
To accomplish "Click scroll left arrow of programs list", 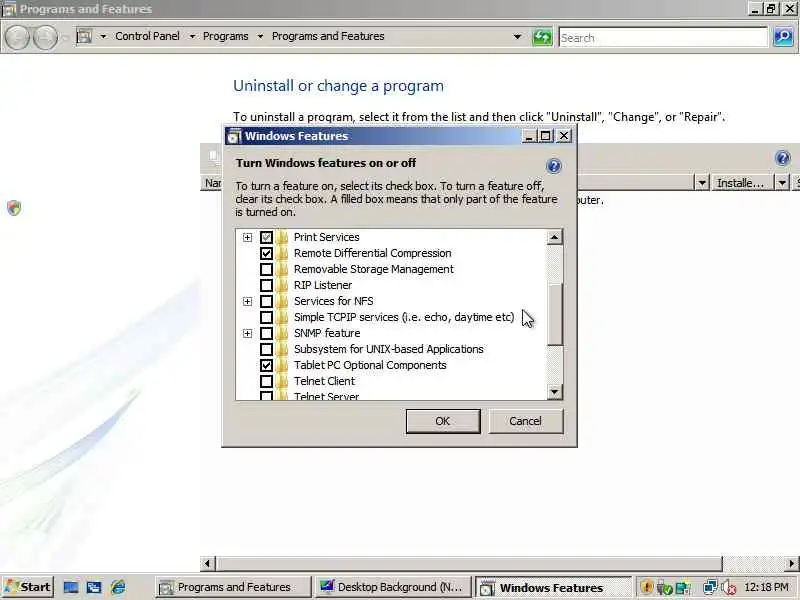I will coord(207,564).
